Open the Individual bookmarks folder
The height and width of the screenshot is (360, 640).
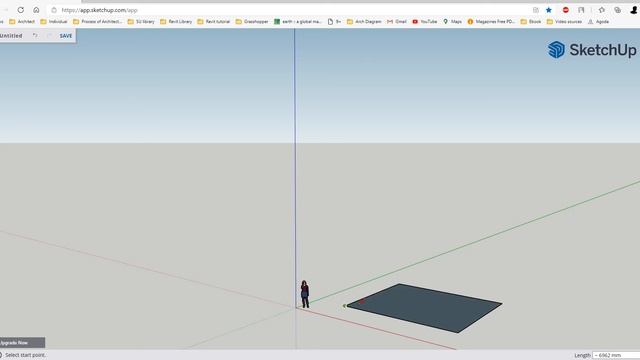click(x=53, y=22)
